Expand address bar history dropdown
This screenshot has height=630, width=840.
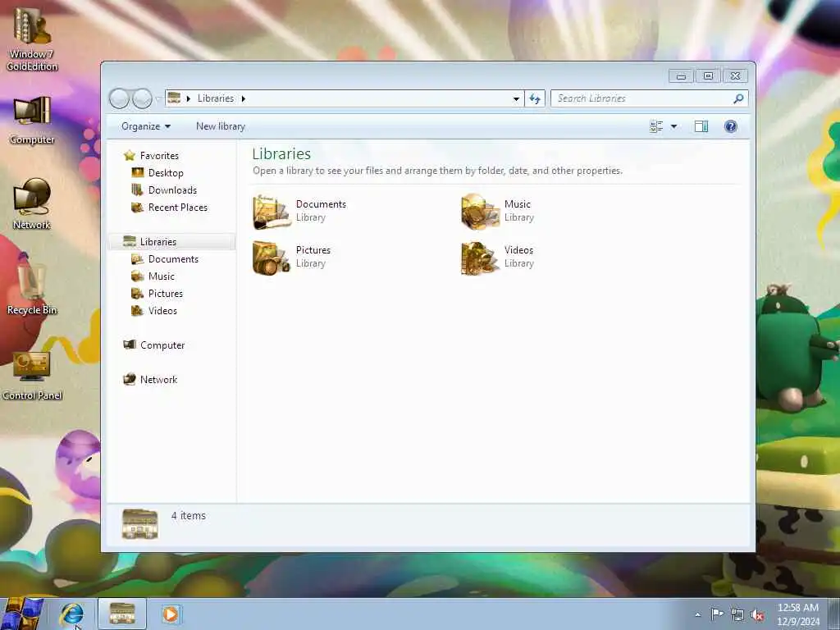(516, 98)
